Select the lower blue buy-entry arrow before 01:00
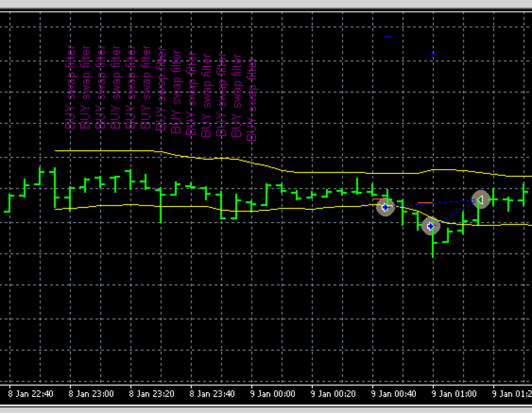Viewport: 532px width, 413px height. [x=431, y=226]
